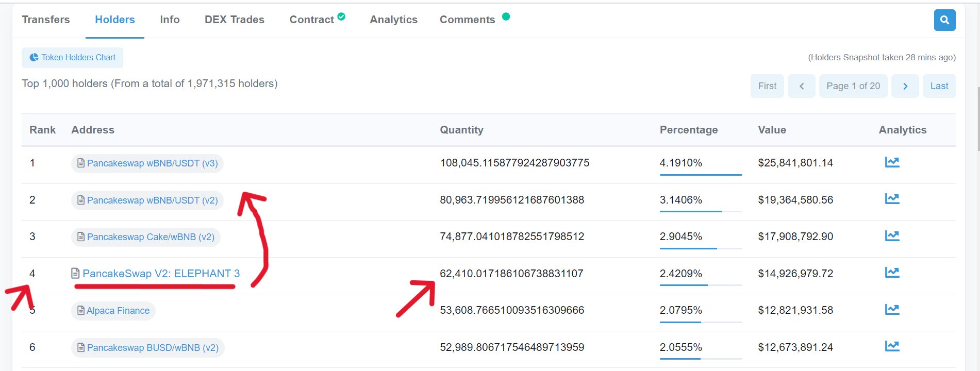Viewport: 980px width, 371px height.
Task: Open Pancakeswap wBNB/USDT (v3) address link
Action: (152, 163)
